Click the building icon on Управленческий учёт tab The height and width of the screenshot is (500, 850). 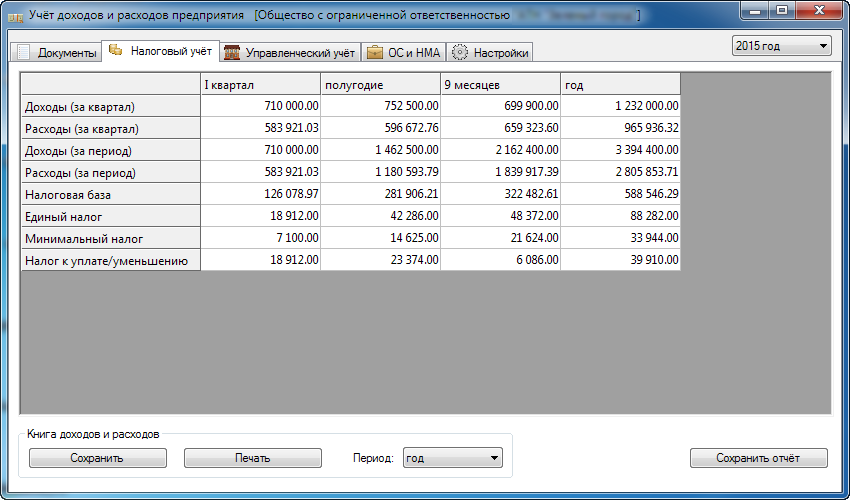click(x=231, y=52)
